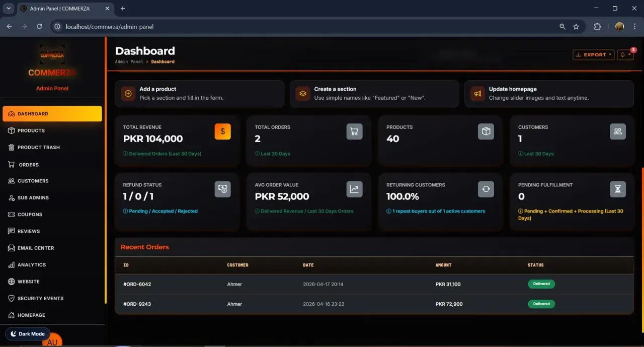The width and height of the screenshot is (644, 347).
Task: Click the Status column header
Action: pyautogui.click(x=536, y=265)
